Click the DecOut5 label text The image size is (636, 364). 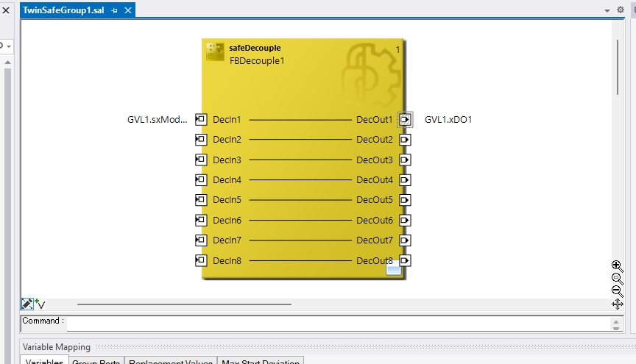[375, 200]
